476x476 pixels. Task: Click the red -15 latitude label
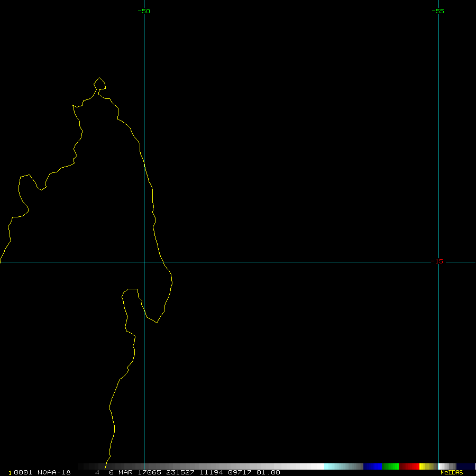pos(438,261)
